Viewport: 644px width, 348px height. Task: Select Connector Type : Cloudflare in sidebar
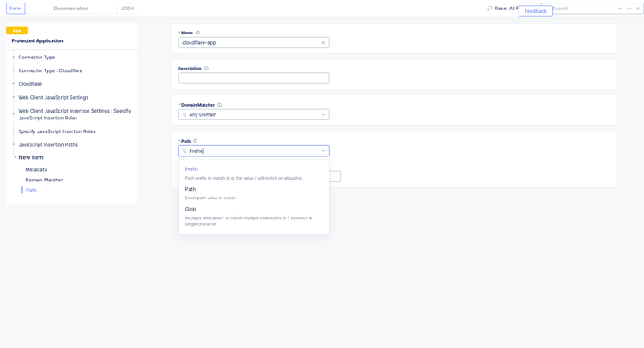pos(51,70)
